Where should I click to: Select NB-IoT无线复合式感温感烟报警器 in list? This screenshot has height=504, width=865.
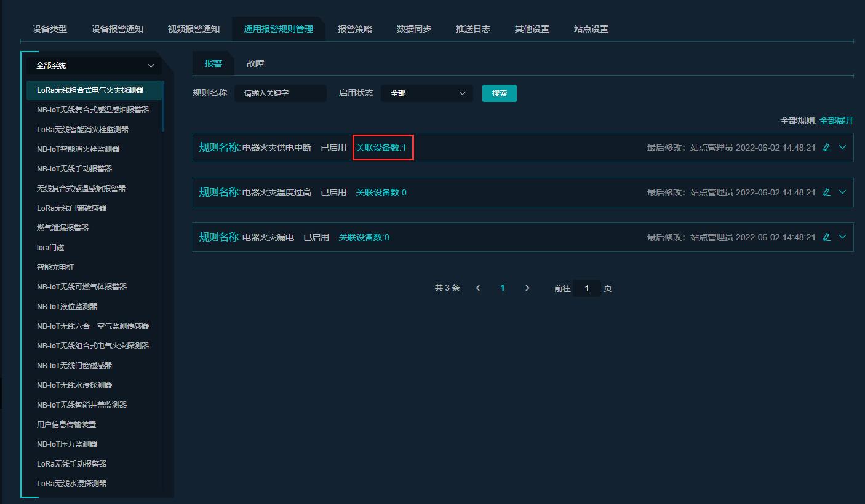[94, 110]
